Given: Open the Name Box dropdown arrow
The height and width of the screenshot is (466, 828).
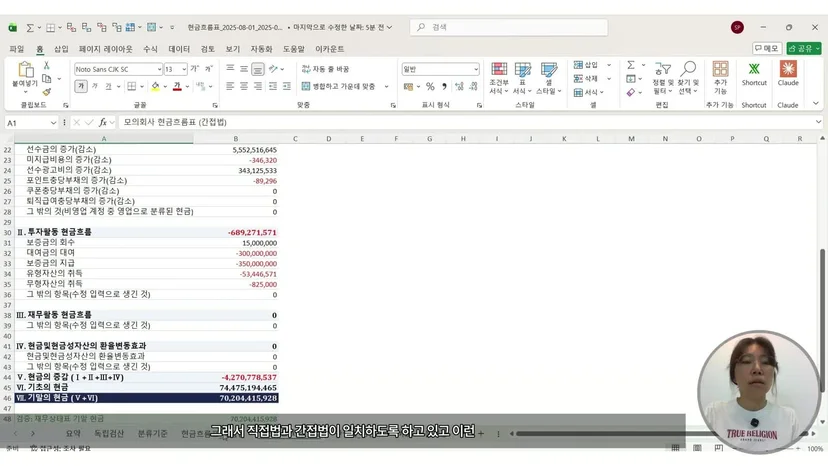Looking at the screenshot, I should coord(53,123).
